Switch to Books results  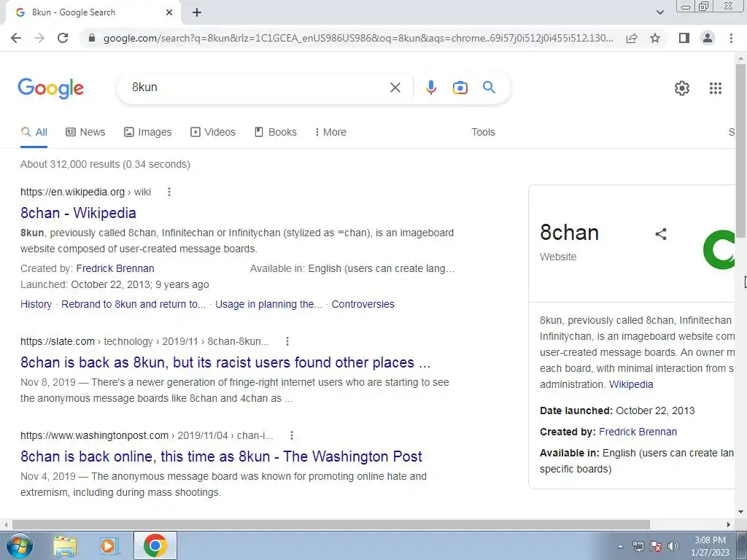pyautogui.click(x=275, y=132)
